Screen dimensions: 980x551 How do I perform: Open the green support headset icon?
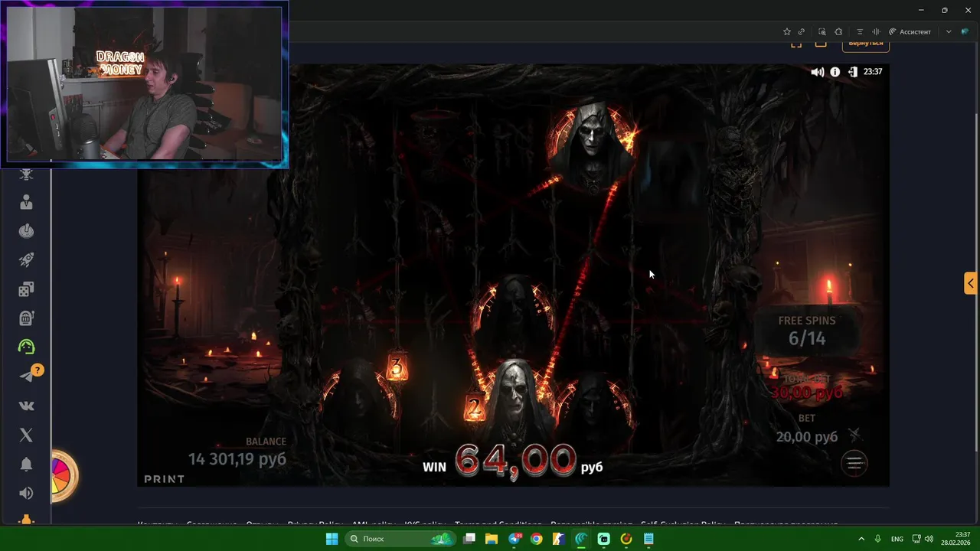26,347
